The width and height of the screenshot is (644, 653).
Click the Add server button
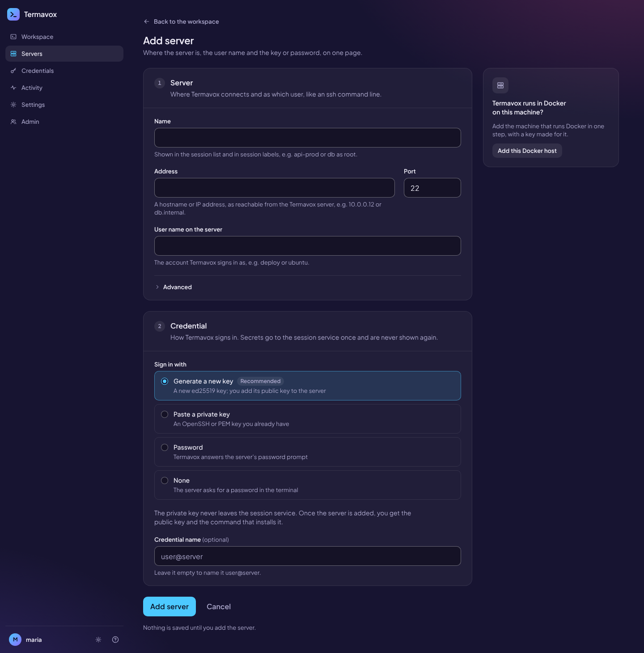[169, 607]
